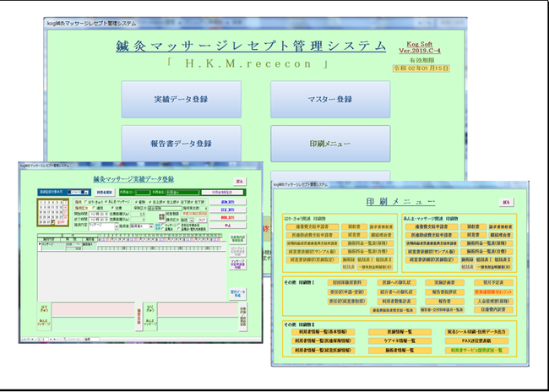Click 総括表Ⅰ under はり・きゅう関連
Screen dimensions: 549x392
[366, 259]
